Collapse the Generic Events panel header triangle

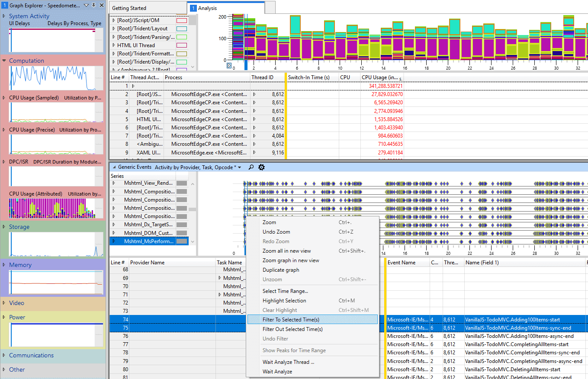pyautogui.click(x=114, y=167)
